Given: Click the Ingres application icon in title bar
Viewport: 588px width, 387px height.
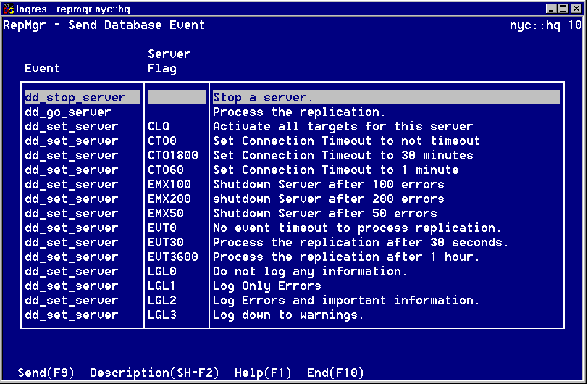Looking at the screenshot, I should [x=8, y=8].
